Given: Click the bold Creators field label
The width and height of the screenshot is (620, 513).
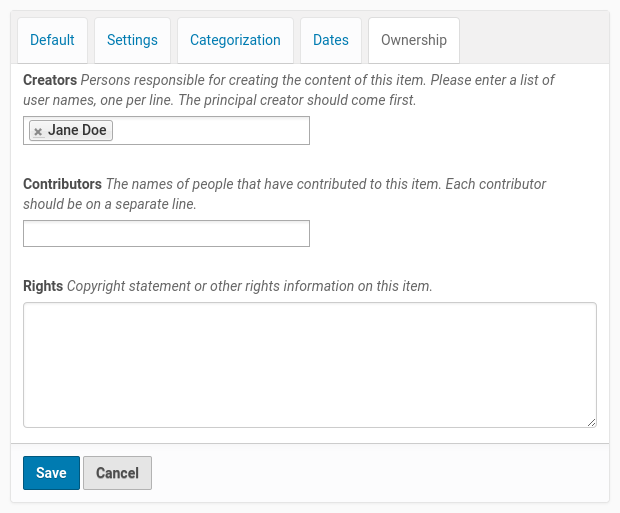Looking at the screenshot, I should (50, 80).
